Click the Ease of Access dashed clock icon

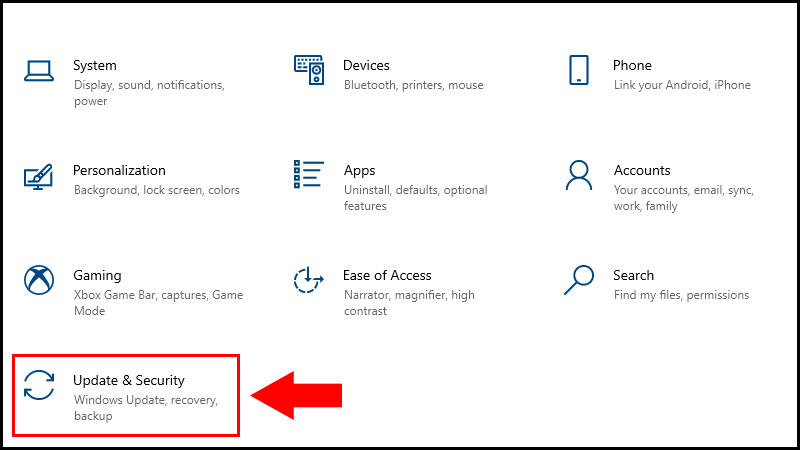pos(309,280)
